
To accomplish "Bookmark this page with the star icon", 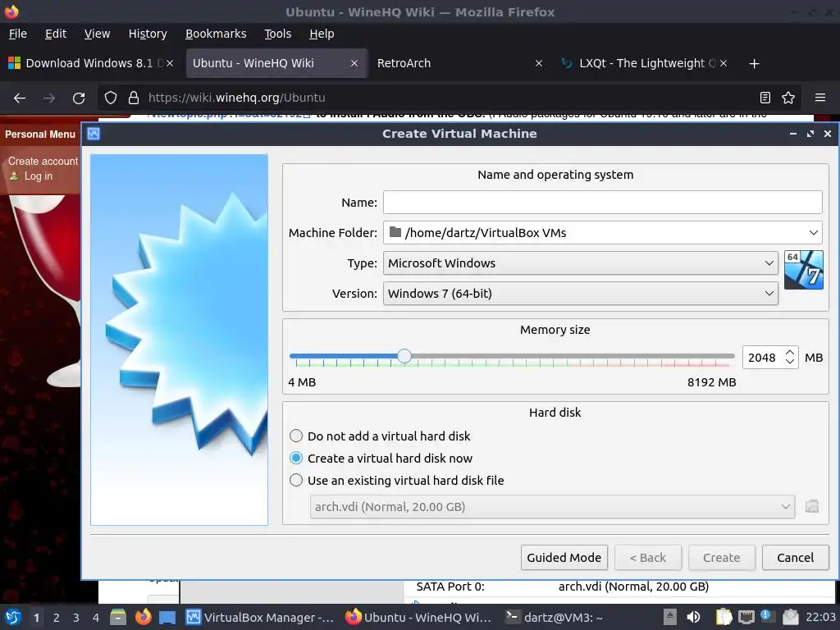I will [788, 98].
